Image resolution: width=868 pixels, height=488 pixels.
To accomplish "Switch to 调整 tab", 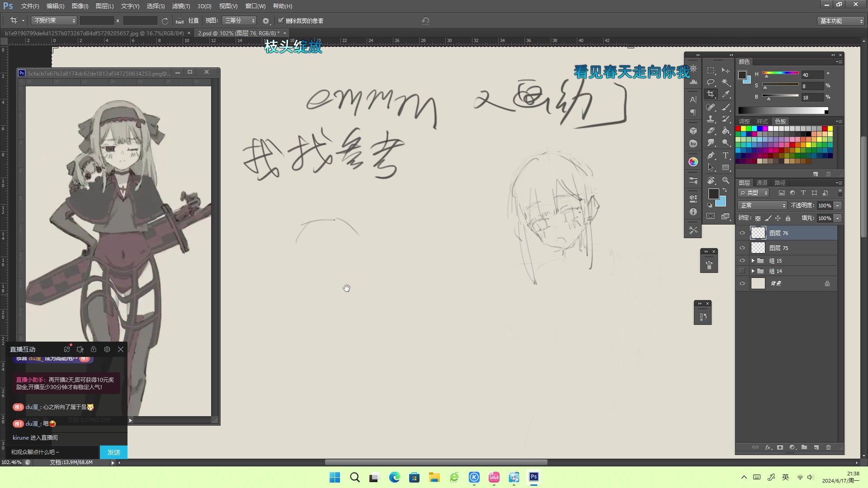I will tap(744, 121).
